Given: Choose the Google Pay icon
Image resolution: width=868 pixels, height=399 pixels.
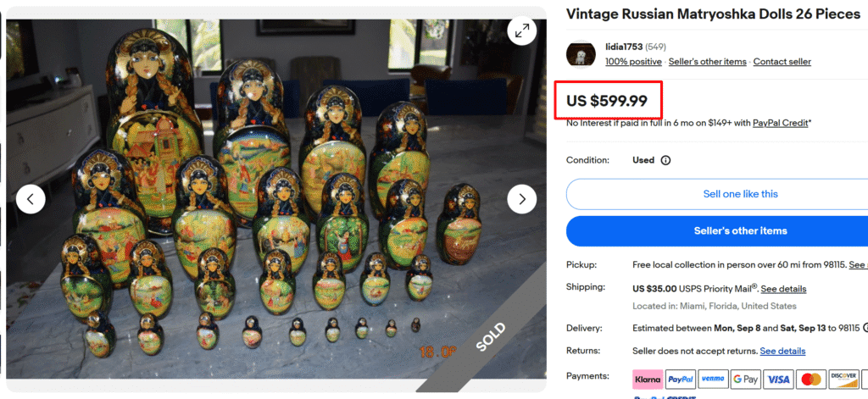Looking at the screenshot, I should (x=746, y=380).
